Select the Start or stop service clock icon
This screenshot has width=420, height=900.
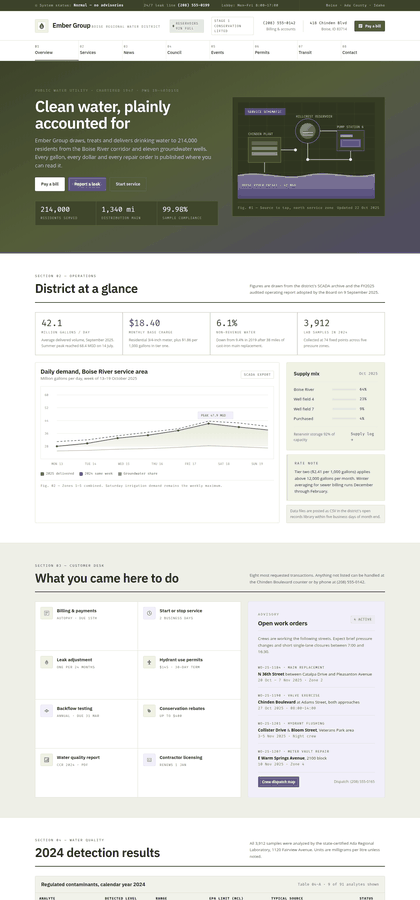149,613
